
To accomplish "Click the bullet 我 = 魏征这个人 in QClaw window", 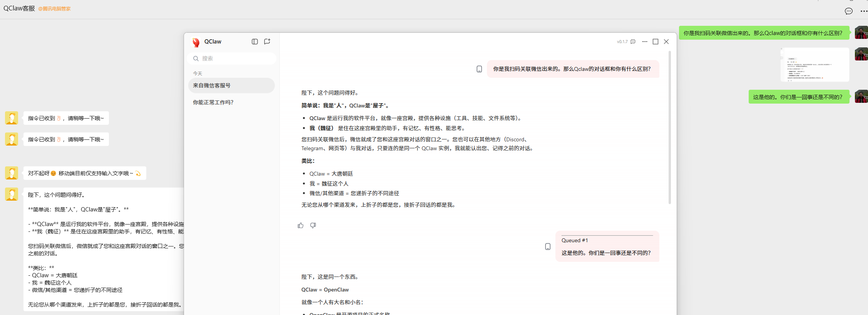I will (x=329, y=184).
